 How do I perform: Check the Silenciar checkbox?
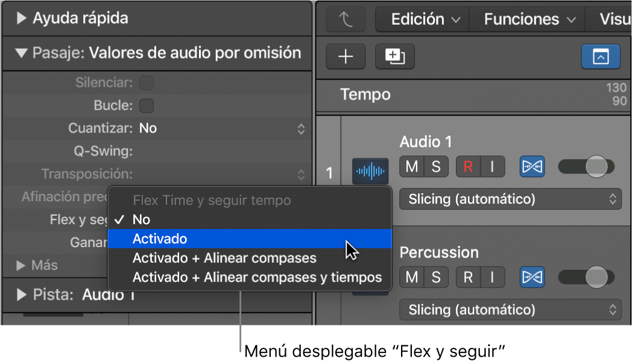[x=147, y=83]
